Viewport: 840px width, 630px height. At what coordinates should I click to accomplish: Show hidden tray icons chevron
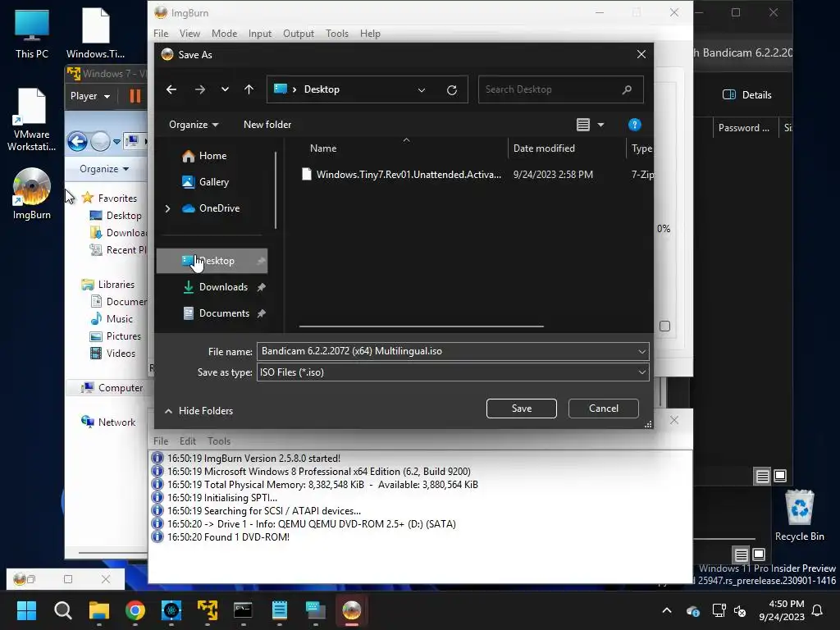(x=667, y=610)
